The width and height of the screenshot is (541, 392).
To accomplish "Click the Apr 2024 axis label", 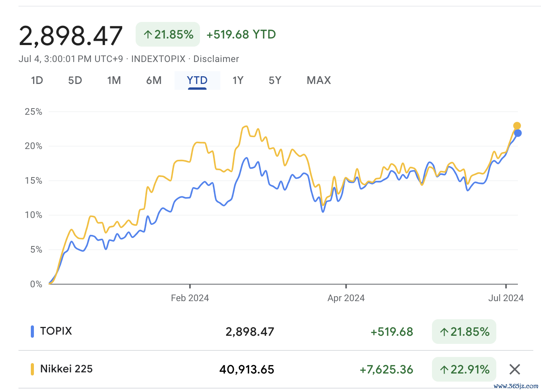I will coord(346,298).
